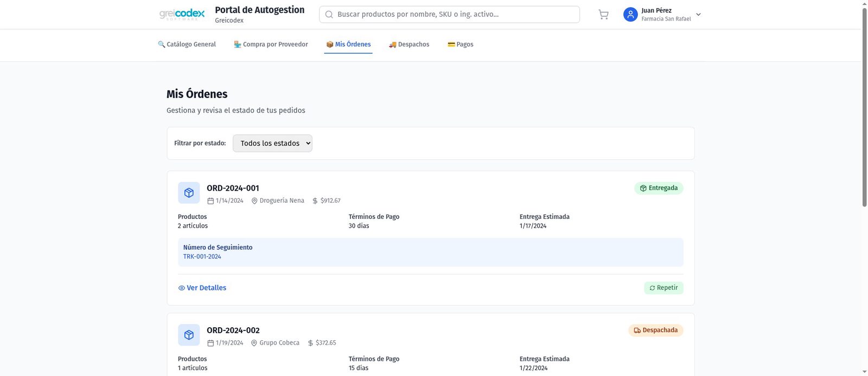Viewport: 868px width, 376px height.
Task: Click the search magnifier icon
Action: tap(329, 15)
